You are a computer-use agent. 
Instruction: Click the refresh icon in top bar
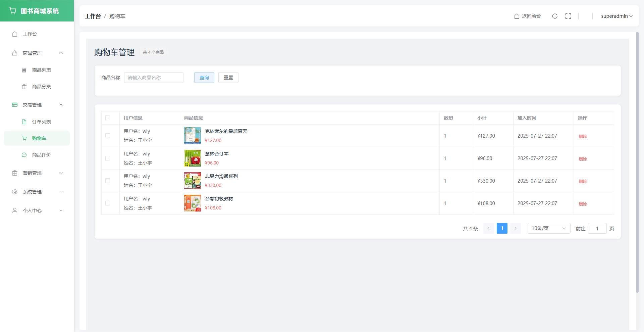point(555,16)
